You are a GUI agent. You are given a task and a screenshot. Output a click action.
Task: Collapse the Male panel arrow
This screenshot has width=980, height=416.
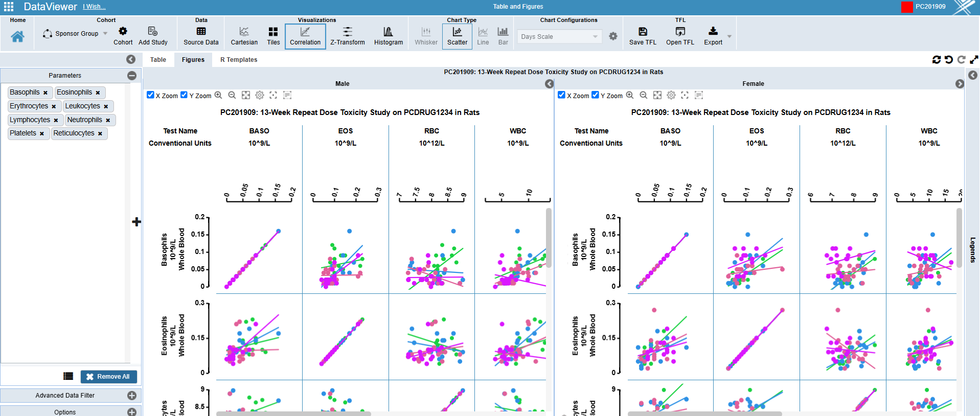(549, 84)
